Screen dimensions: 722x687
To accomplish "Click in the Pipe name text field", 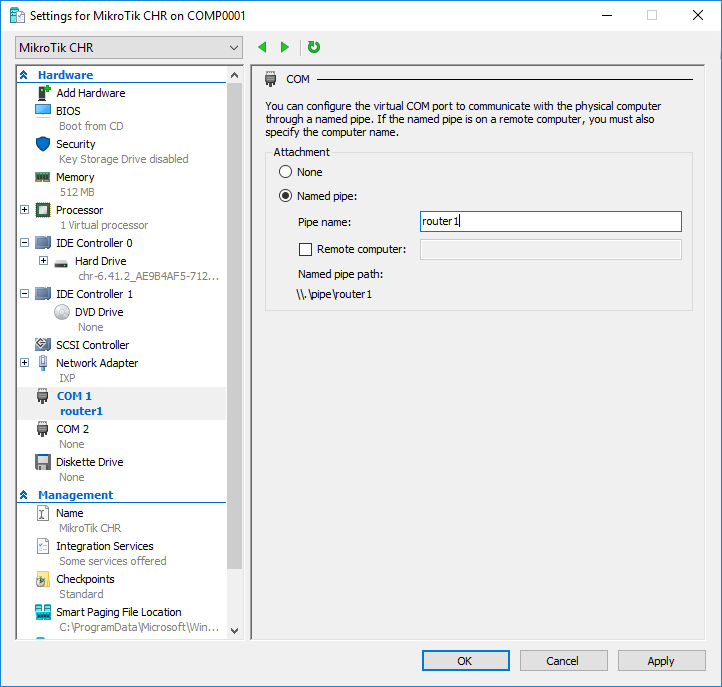I will (550, 222).
